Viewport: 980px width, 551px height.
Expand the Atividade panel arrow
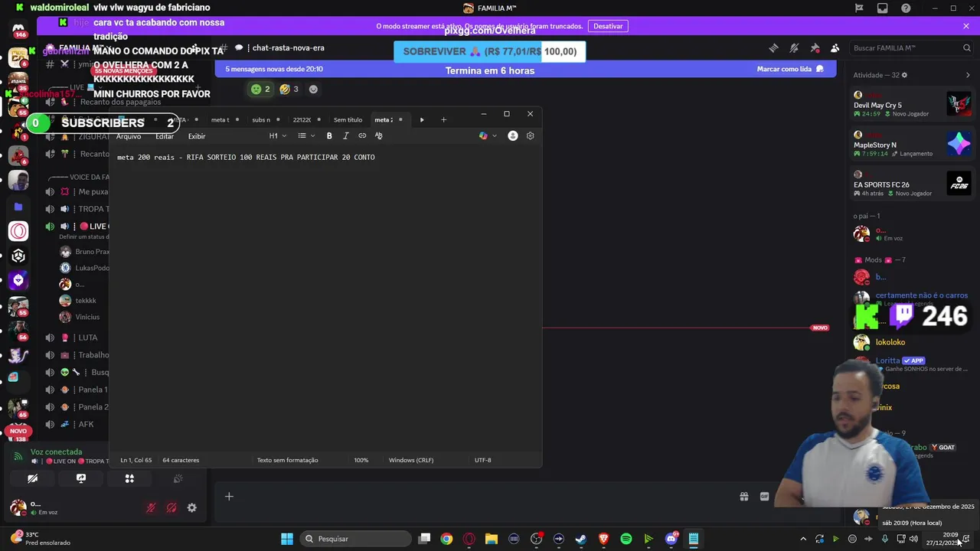[x=968, y=75]
